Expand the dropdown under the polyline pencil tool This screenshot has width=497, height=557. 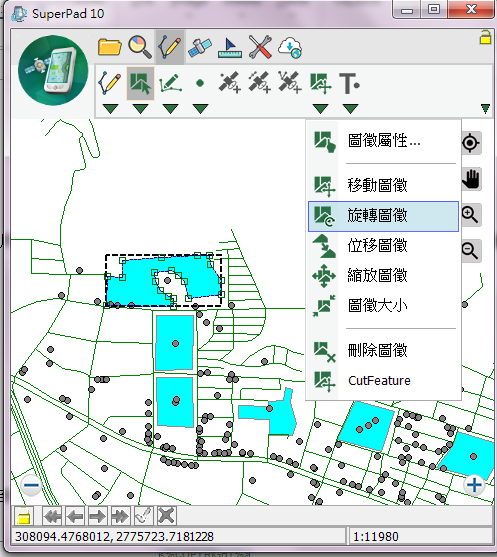tap(110, 109)
